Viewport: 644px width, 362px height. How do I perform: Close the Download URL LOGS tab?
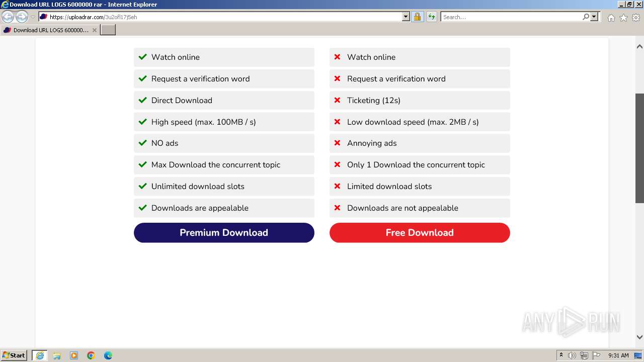coord(94,30)
